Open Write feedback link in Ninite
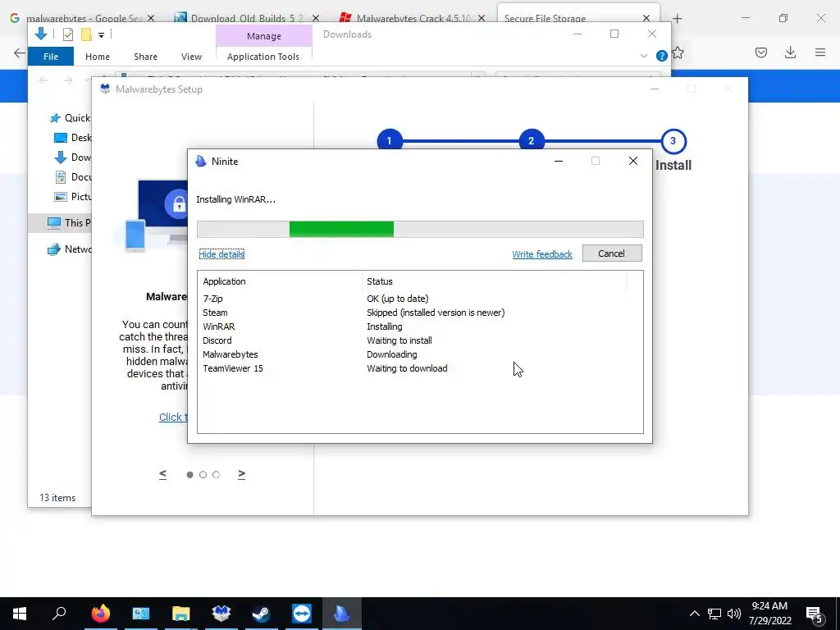The image size is (840, 630). point(542,254)
